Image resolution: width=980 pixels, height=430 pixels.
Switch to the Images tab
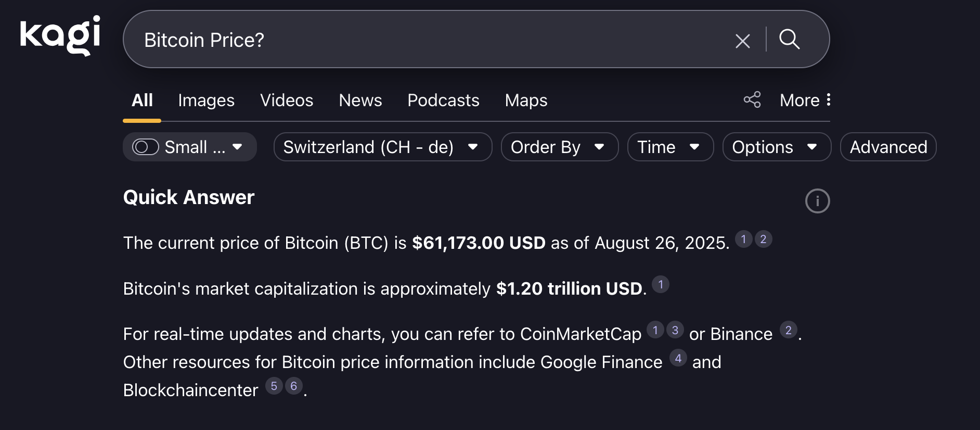pos(206,100)
